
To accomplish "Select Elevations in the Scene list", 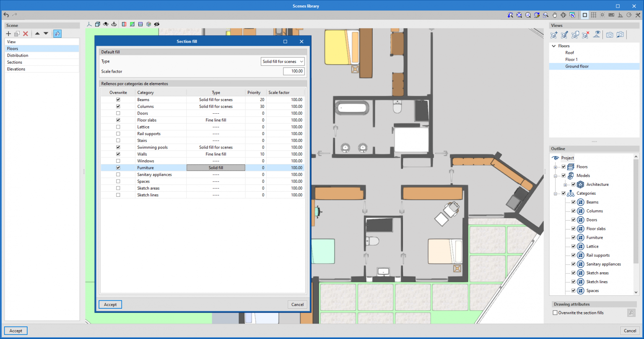I will pyautogui.click(x=16, y=69).
